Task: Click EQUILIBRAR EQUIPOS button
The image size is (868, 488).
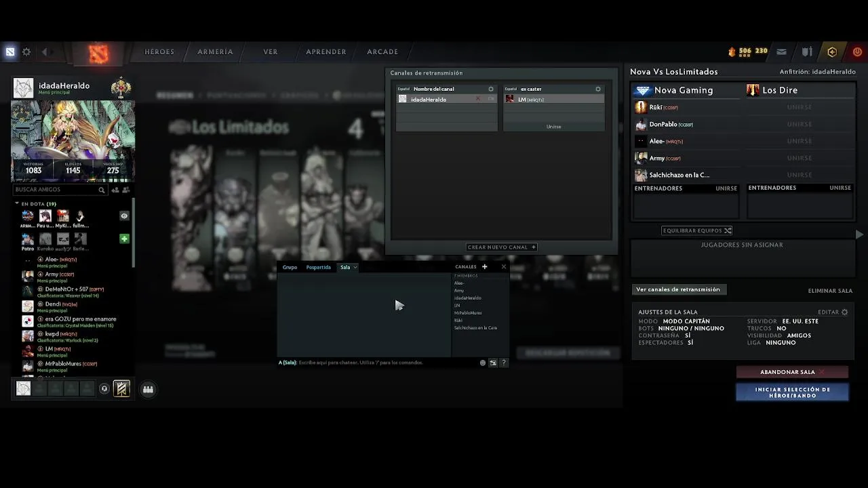Action: (697, 230)
